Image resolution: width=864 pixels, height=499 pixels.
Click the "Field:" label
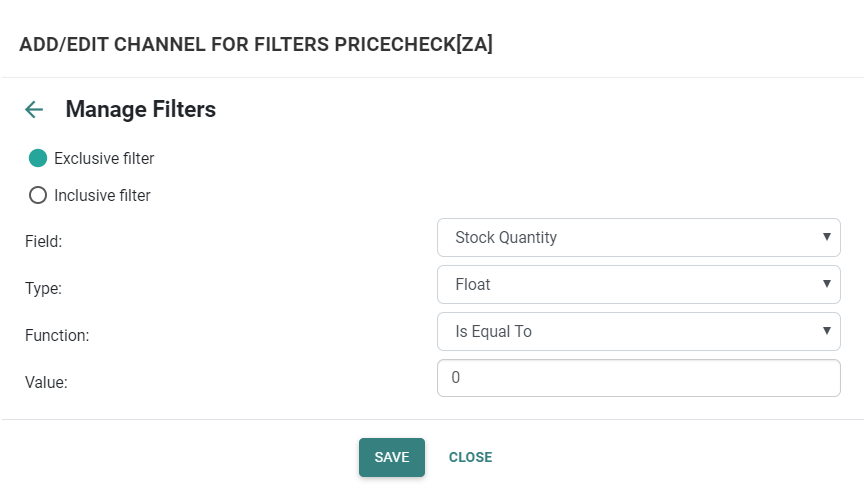pos(43,241)
